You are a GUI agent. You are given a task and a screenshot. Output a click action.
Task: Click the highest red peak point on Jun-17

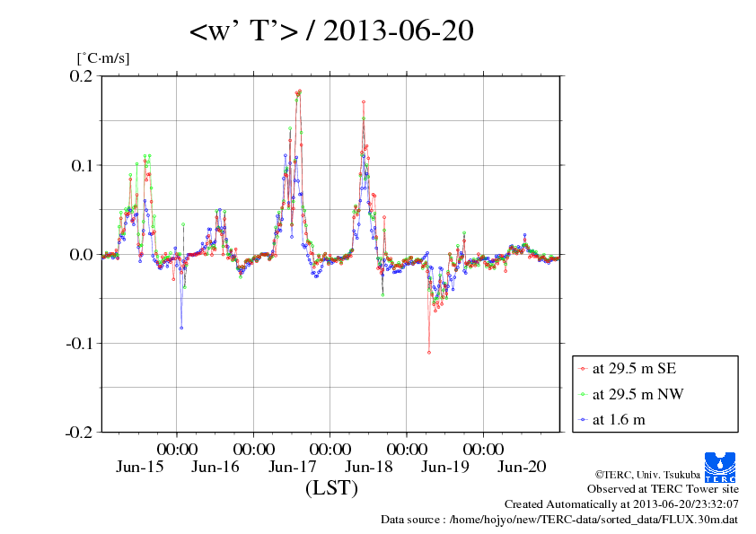(300, 91)
